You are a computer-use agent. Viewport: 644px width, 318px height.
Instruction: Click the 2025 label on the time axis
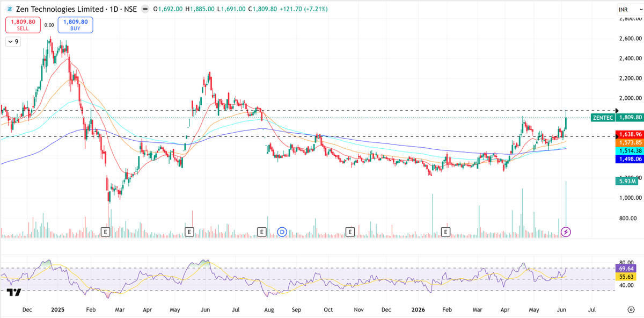pos(57,310)
